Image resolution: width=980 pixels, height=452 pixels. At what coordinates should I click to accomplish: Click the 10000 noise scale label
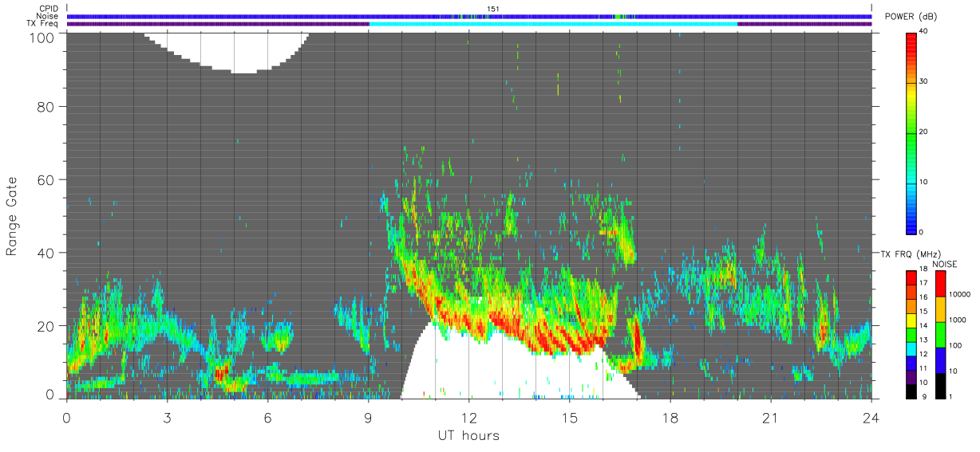[x=962, y=295]
